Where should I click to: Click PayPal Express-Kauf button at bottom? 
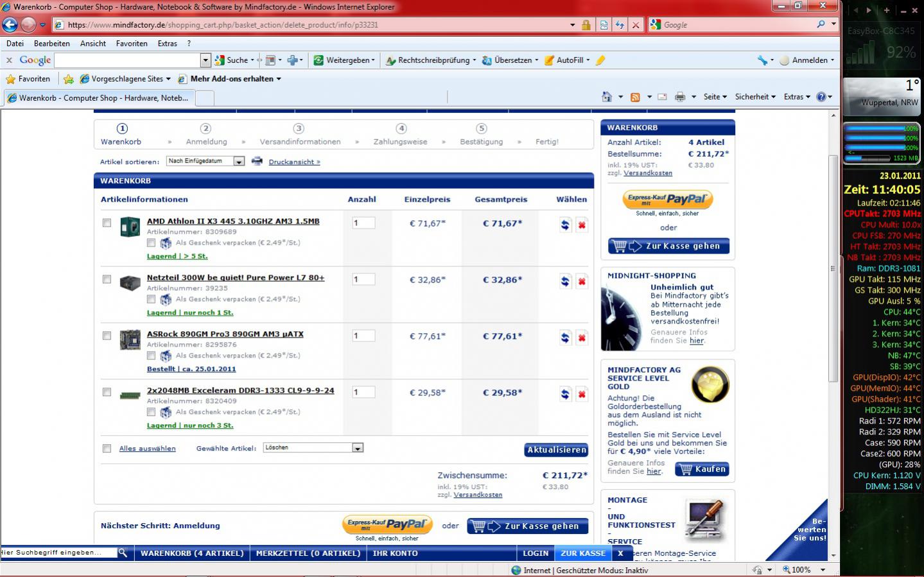[387, 524]
